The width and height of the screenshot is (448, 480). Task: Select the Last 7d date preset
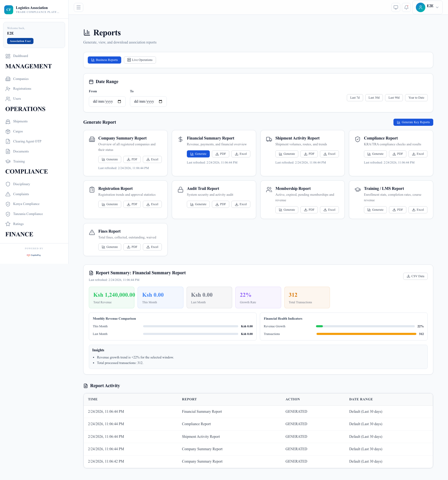click(355, 98)
